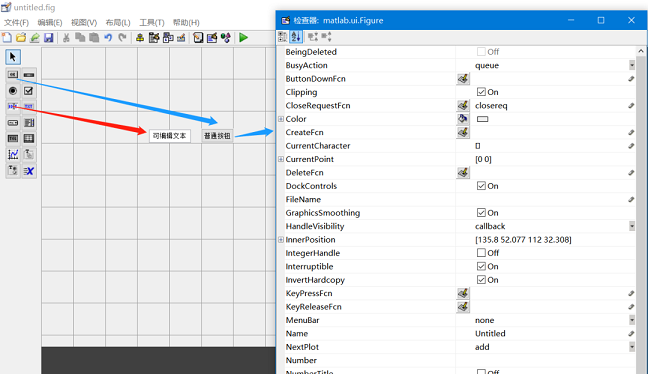Click the Copy icon in the toolbar
The height and width of the screenshot is (374, 648).
(80, 38)
